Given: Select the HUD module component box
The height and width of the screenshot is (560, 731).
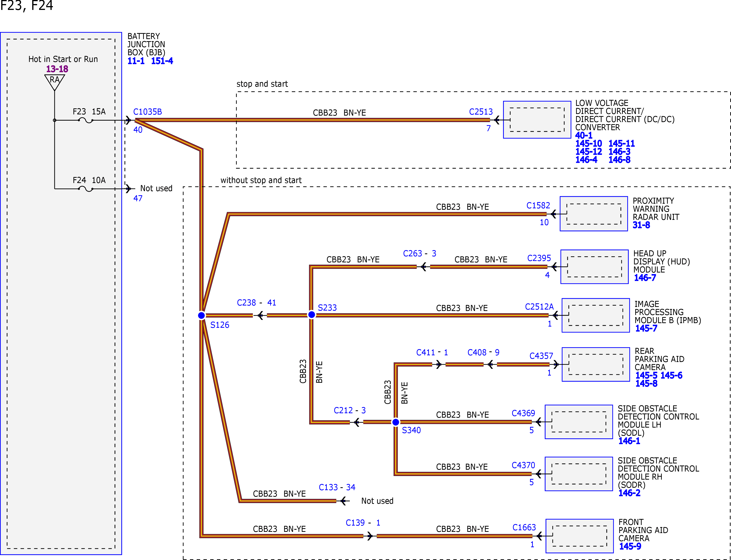Looking at the screenshot, I should (595, 267).
